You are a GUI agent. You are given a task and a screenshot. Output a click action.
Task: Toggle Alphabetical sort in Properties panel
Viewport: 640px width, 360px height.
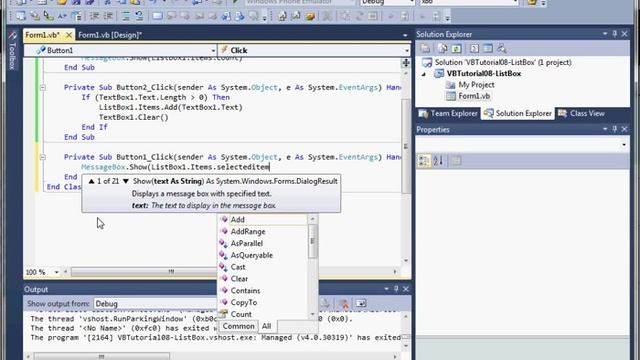(438, 161)
